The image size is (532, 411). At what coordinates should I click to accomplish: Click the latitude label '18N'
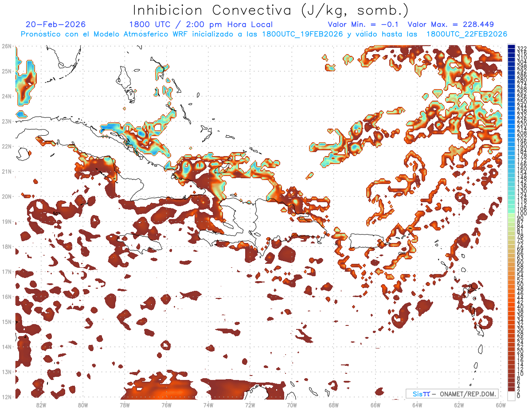(x=7, y=247)
